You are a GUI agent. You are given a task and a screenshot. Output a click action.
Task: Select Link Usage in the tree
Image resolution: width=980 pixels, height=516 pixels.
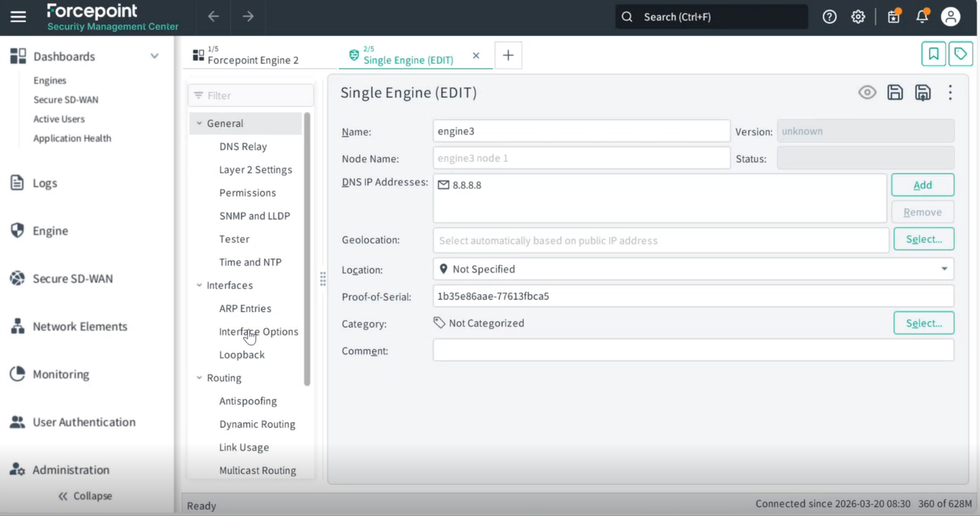244,448
